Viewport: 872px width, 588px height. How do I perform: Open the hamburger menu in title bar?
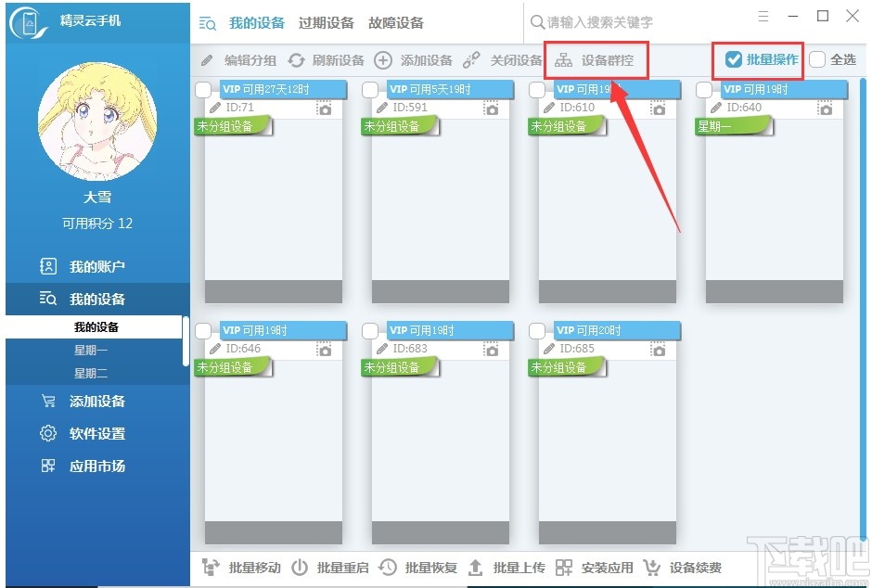[x=763, y=16]
